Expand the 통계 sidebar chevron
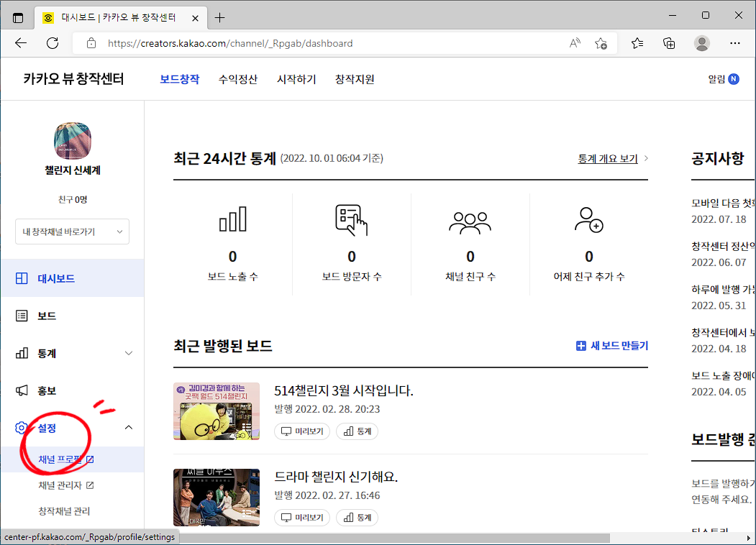 pyautogui.click(x=129, y=353)
